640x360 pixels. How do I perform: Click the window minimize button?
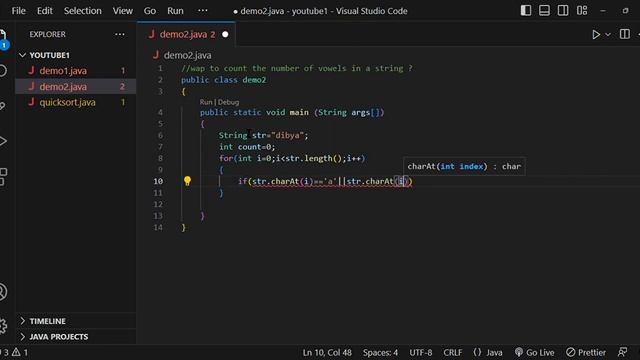603,11
